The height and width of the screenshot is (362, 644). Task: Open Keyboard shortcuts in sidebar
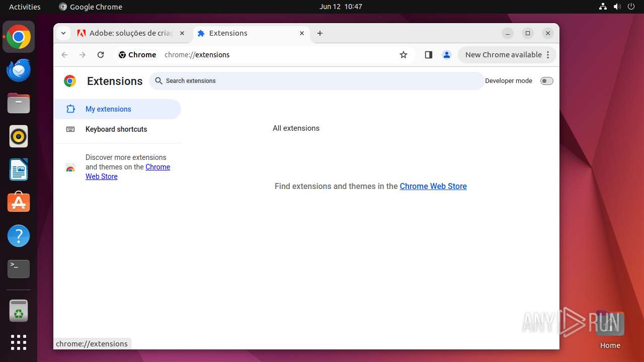[117, 129]
